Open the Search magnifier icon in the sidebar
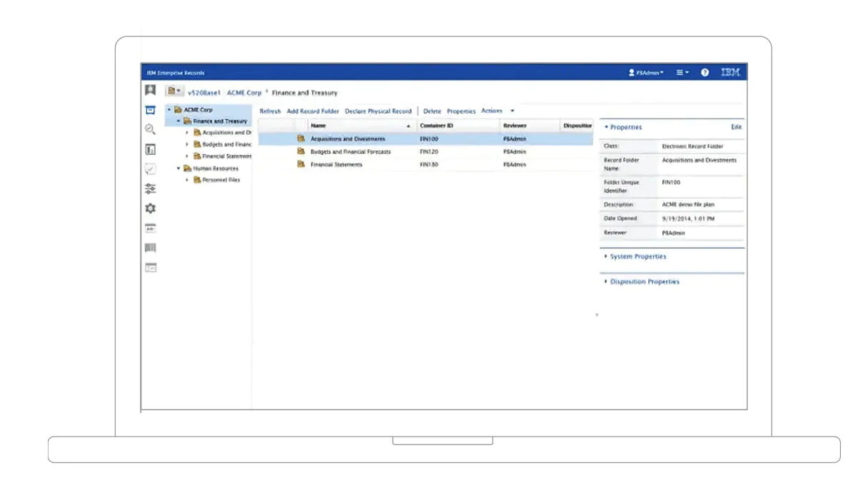 click(151, 128)
